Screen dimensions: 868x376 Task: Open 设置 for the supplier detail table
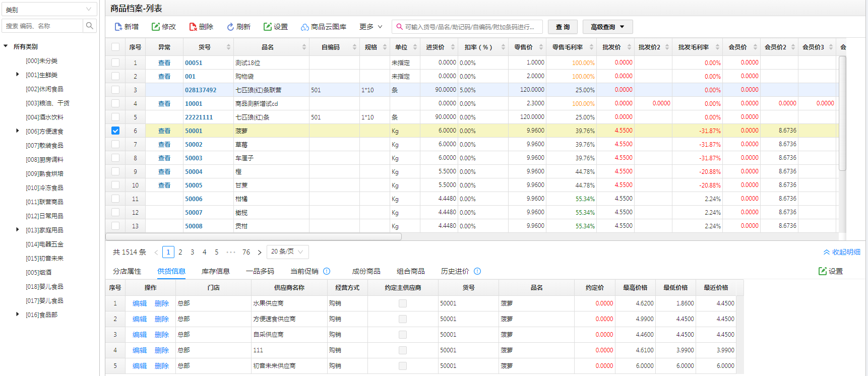point(831,271)
